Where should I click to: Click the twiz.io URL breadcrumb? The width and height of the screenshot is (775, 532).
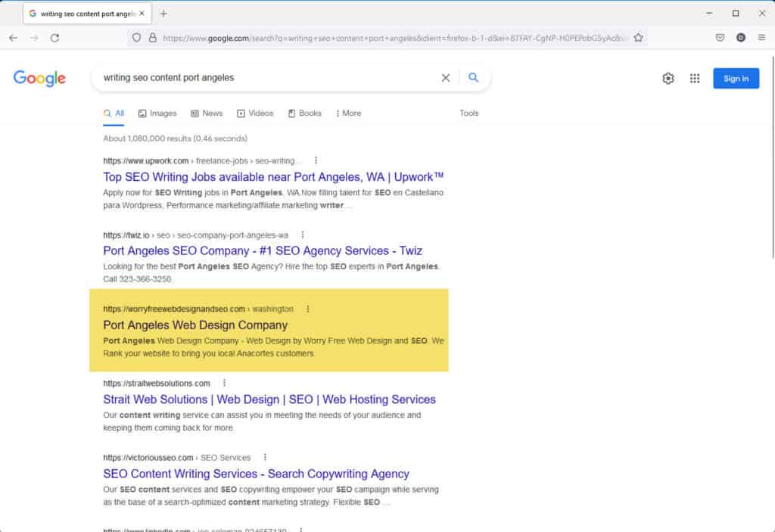[x=196, y=235]
